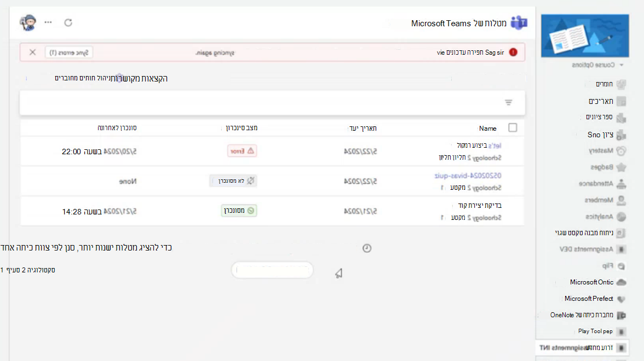Image resolution: width=644 pixels, height=361 pixels.
Task: Click the user avatar in the header
Action: (x=28, y=22)
